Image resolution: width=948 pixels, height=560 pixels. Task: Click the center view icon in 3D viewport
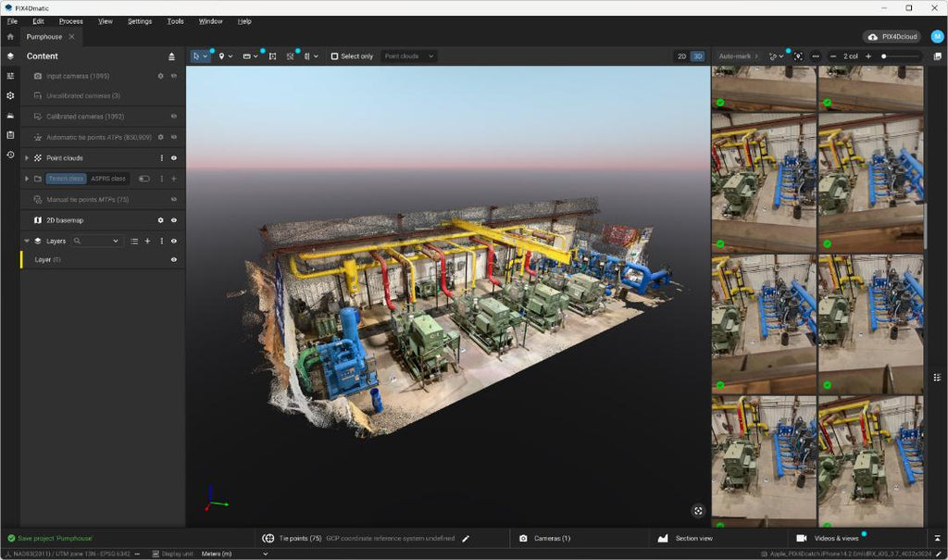(698, 511)
